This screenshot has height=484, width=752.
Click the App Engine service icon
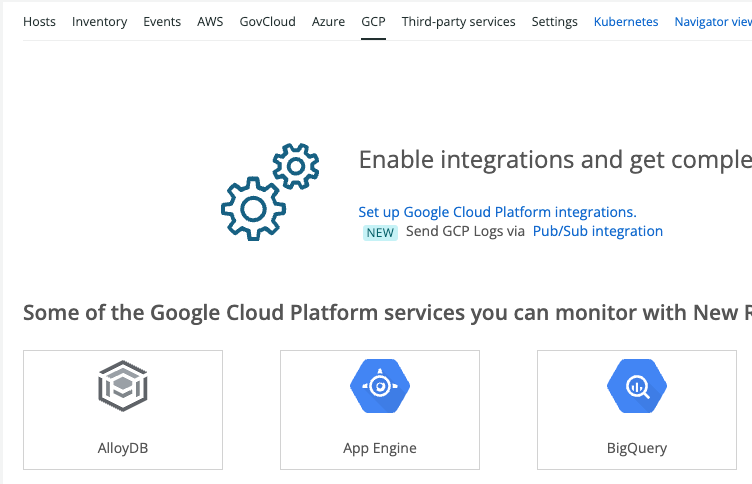point(379,386)
